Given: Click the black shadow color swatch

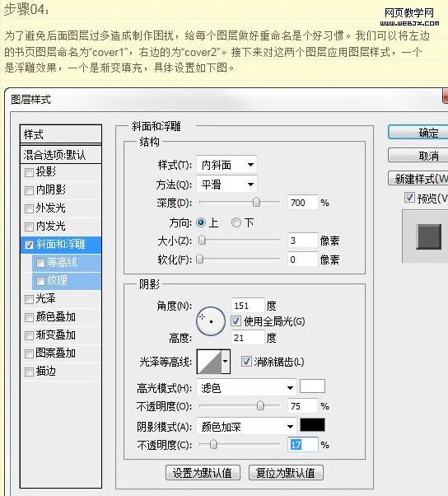Looking at the screenshot, I should point(312,425).
